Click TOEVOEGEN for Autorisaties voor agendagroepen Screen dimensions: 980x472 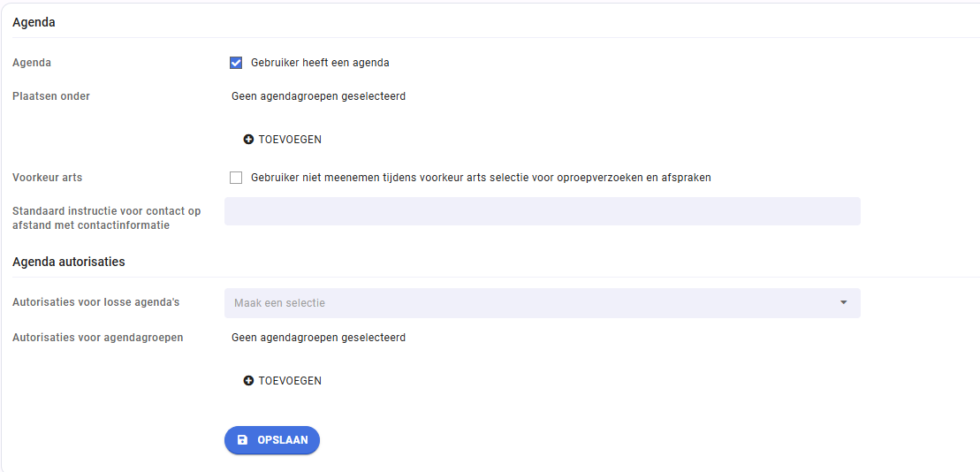coord(283,380)
